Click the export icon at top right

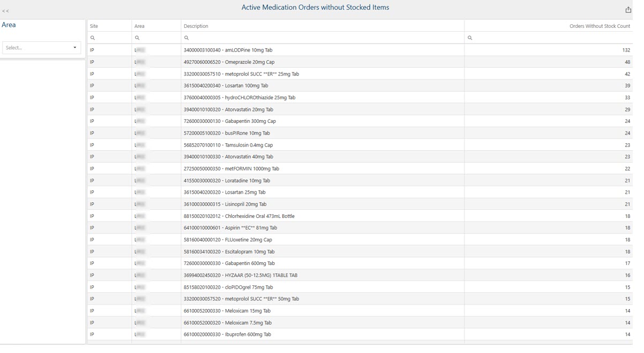pyautogui.click(x=628, y=10)
